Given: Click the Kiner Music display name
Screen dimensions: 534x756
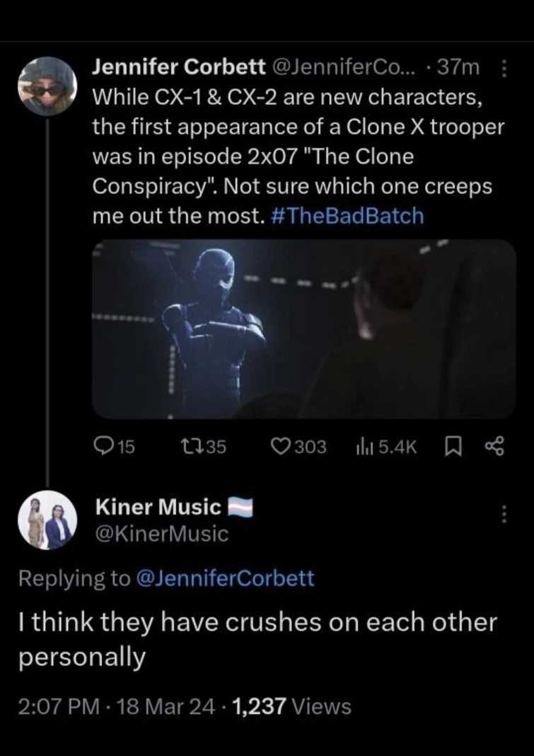Looking at the screenshot, I should 158,506.
